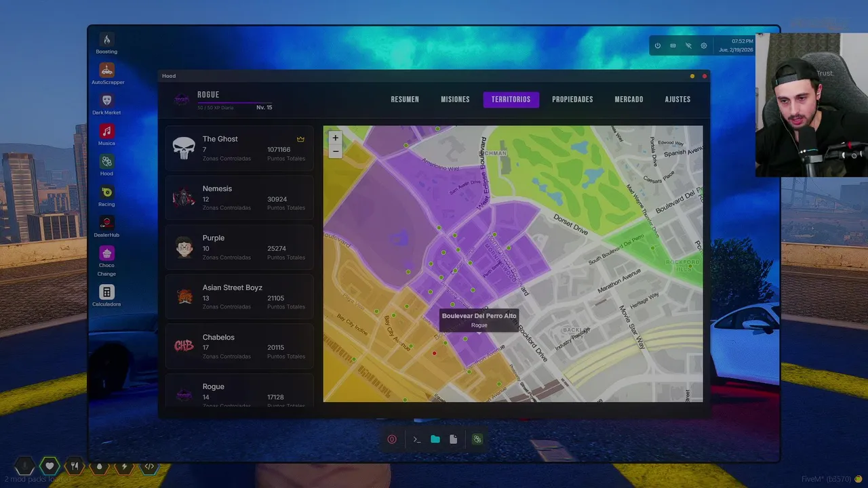Open the DealerHub app icon

106,222
